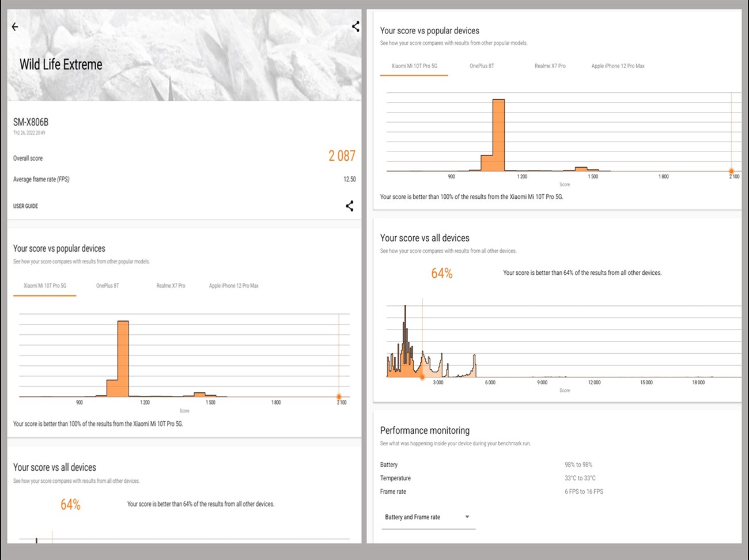The image size is (749, 560).
Task: Click orange score dot on right popular-devices chart
Action: [x=731, y=171]
